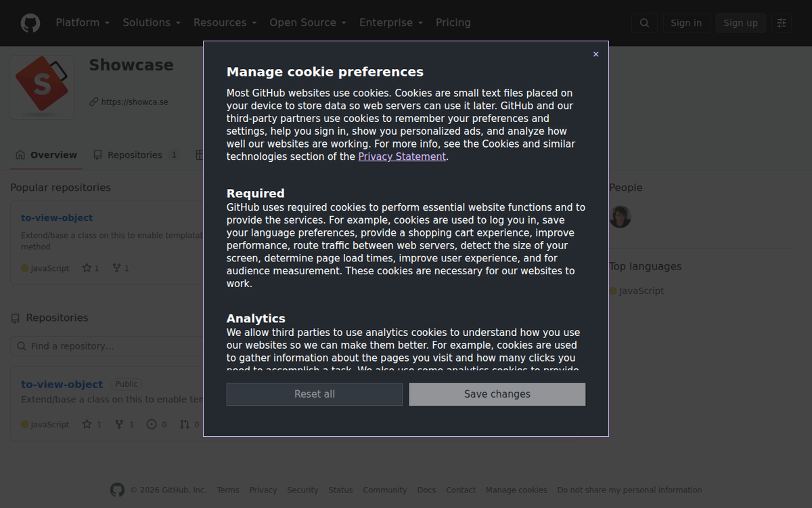Click Do not share my personal information
Screen dimensions: 812x508
tap(629, 490)
